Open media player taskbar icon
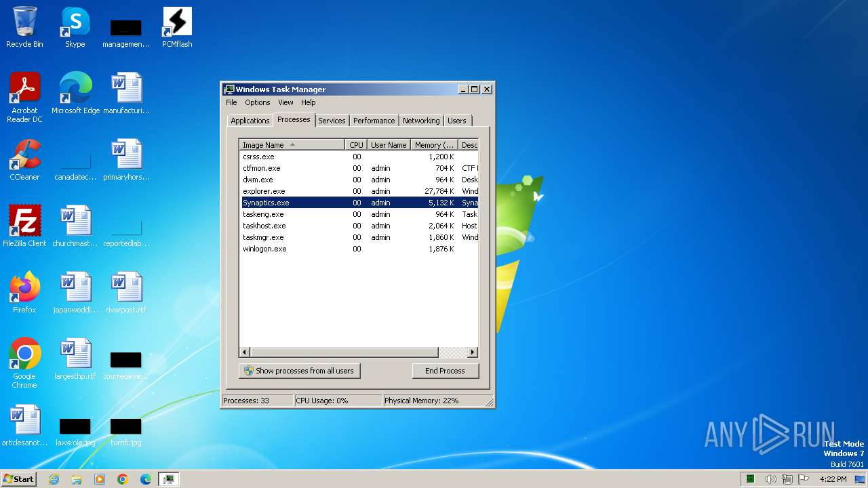This screenshot has height=488, width=868. tap(100, 479)
